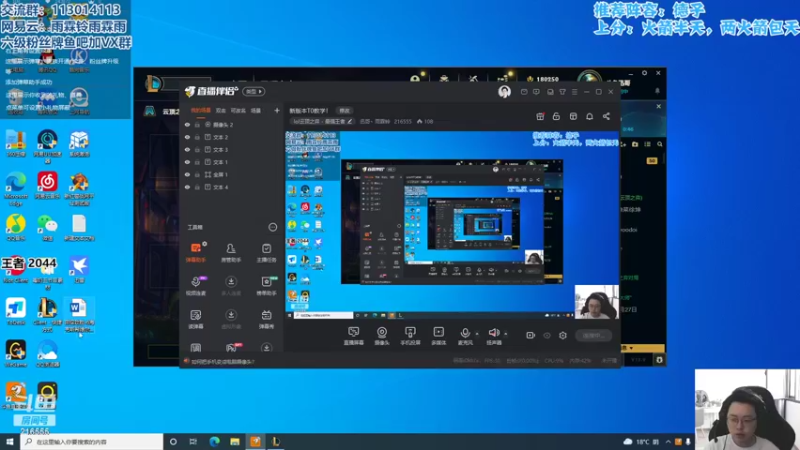
Task: Open the 弹幕助手 tool in the tools panel
Action: [196, 252]
